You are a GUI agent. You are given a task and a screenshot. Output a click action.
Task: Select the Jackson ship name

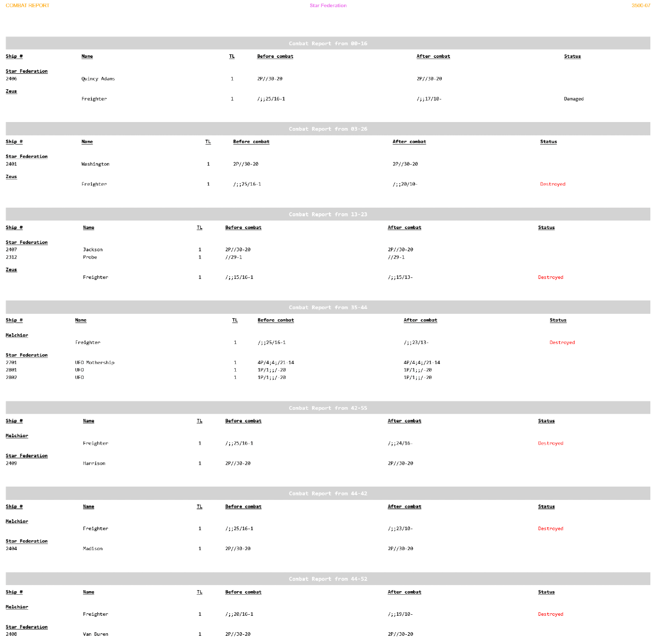click(x=93, y=250)
